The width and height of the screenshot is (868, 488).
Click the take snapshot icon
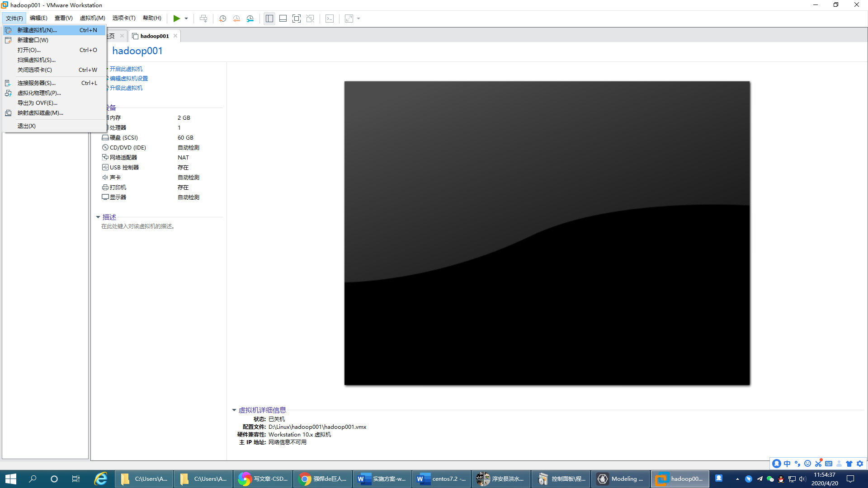pos(222,19)
